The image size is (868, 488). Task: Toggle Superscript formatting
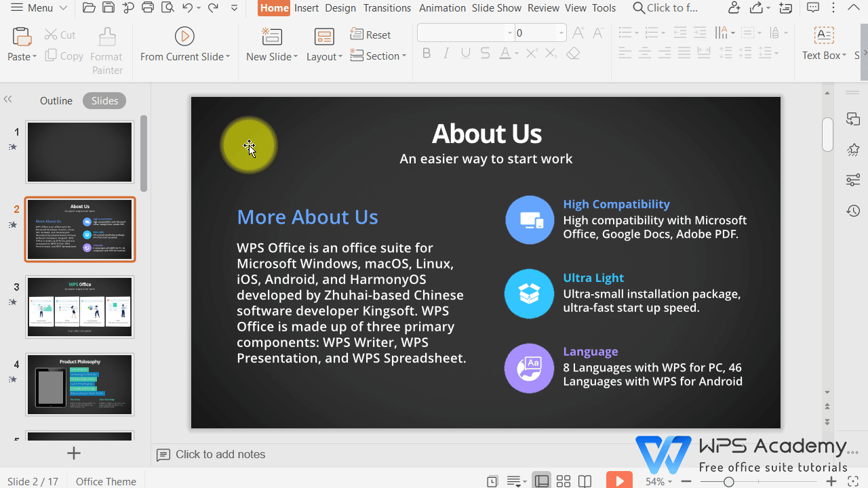tap(532, 54)
